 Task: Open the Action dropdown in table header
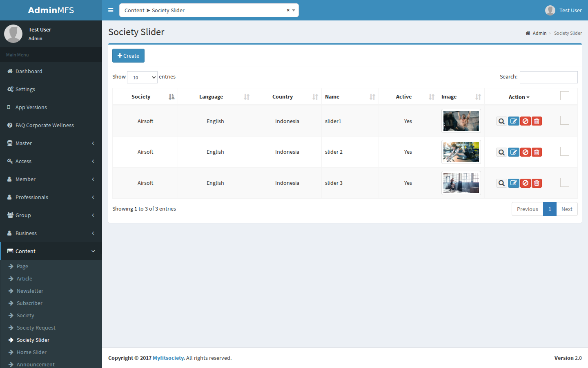(519, 97)
